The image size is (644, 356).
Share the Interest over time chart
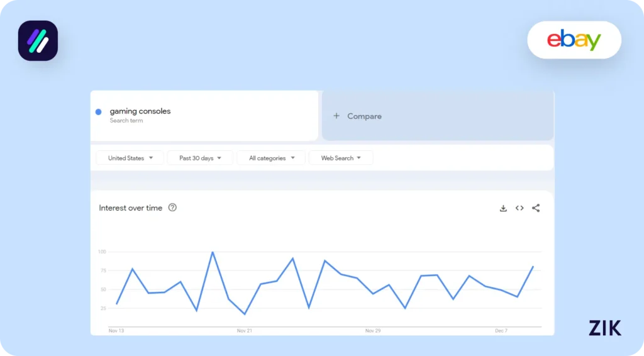click(x=536, y=208)
